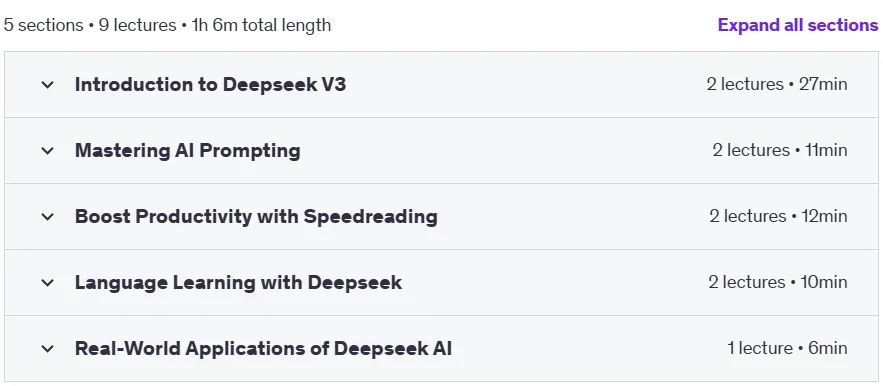Select the 2 lectures • 12min text
Viewport: 883px width, 386px height.
pyautogui.click(x=778, y=216)
